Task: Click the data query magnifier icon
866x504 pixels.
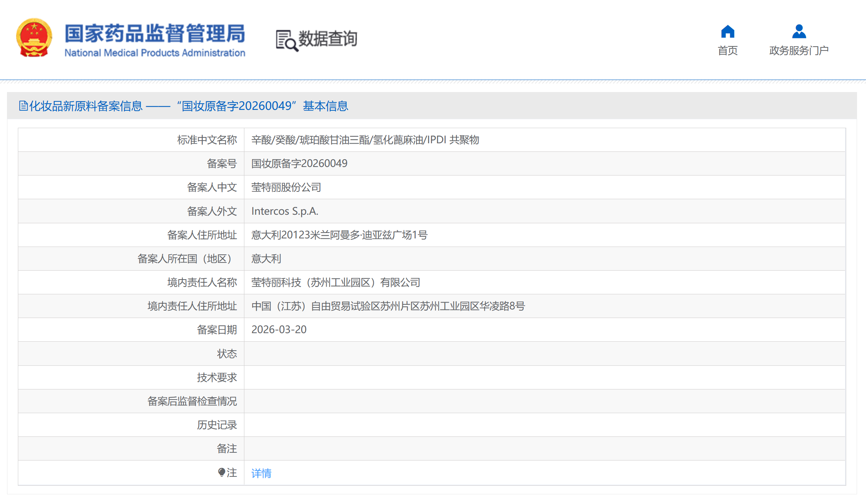Action: click(x=287, y=41)
